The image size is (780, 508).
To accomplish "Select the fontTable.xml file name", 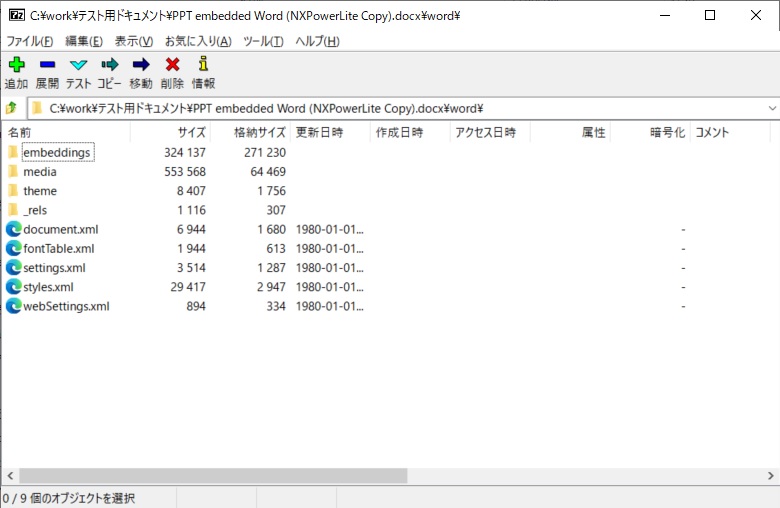I will [x=59, y=248].
